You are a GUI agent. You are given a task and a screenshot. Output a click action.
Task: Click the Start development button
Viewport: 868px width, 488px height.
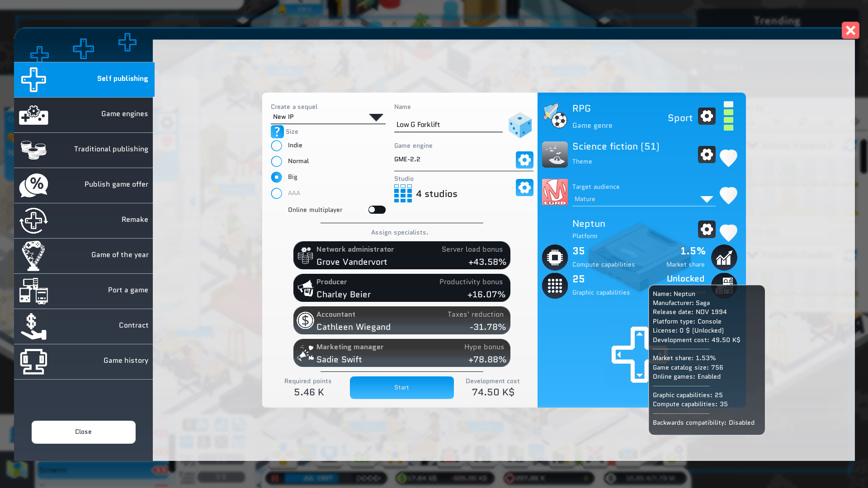401,387
